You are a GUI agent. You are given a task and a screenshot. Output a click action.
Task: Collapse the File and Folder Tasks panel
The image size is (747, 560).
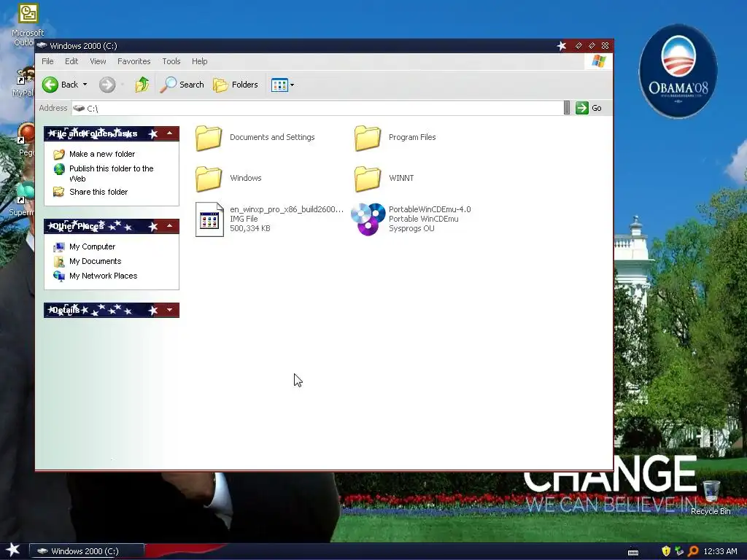(x=169, y=133)
